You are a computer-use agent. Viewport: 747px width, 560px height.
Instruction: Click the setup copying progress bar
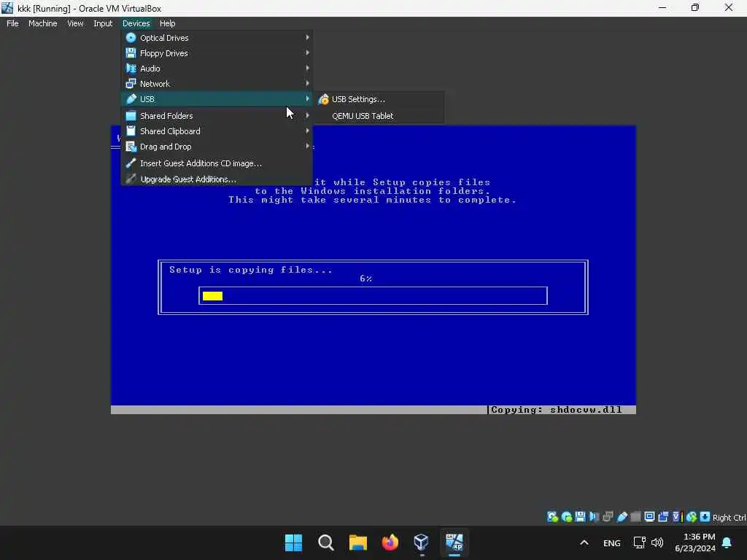coord(373,296)
